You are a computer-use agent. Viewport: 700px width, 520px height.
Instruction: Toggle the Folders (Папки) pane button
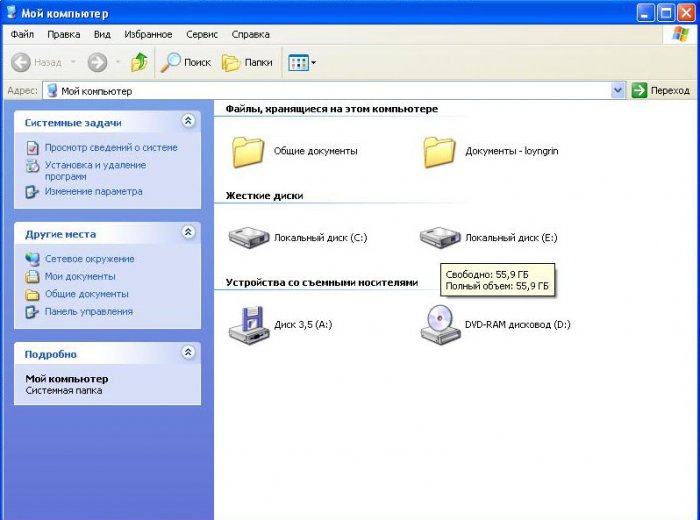(247, 62)
